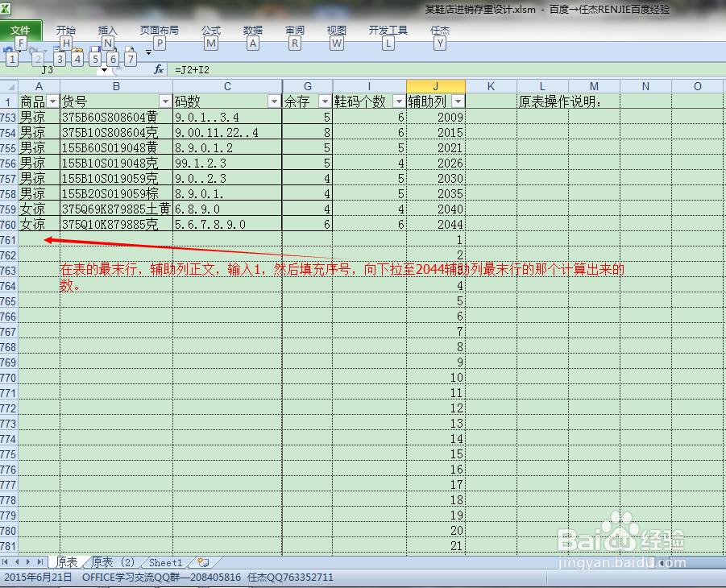Click the 辅助列 cell with value 2009
Viewport: 726px width, 588px height.
[x=436, y=118]
